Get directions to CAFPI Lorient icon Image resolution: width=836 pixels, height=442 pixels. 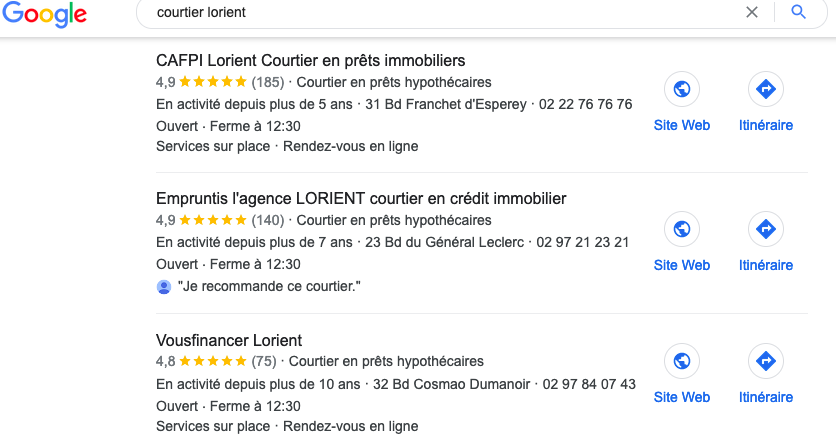pos(766,90)
